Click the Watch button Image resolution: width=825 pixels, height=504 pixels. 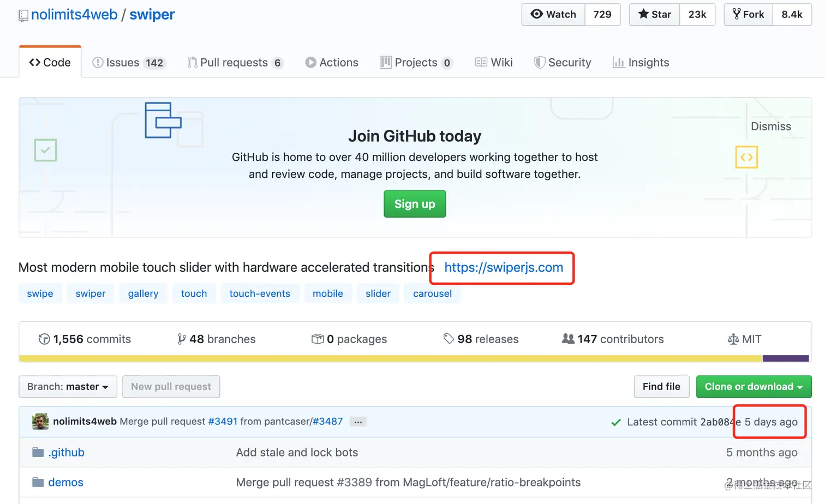pos(553,15)
